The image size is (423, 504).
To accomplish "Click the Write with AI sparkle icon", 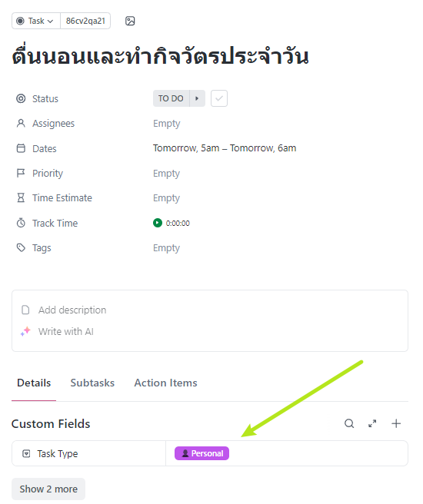I will coord(25,331).
